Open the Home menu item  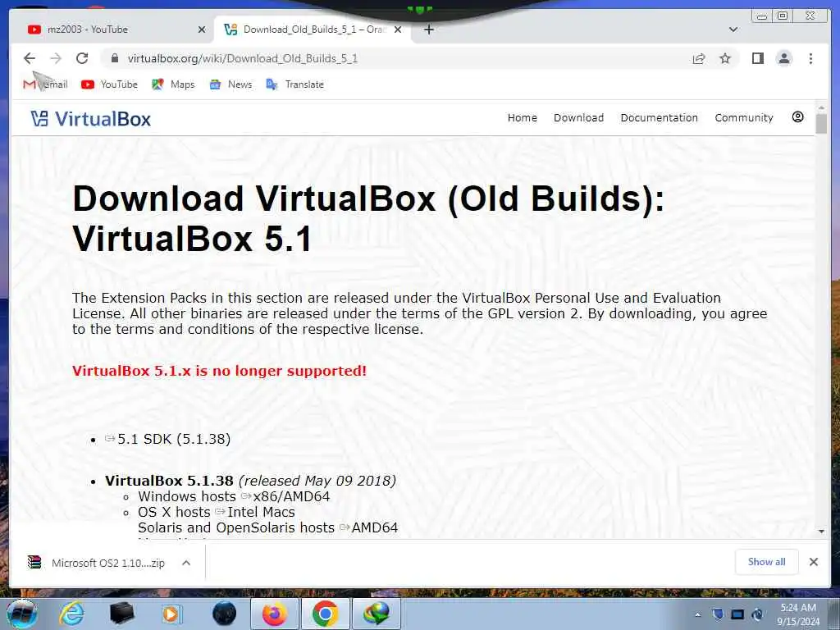coord(523,117)
